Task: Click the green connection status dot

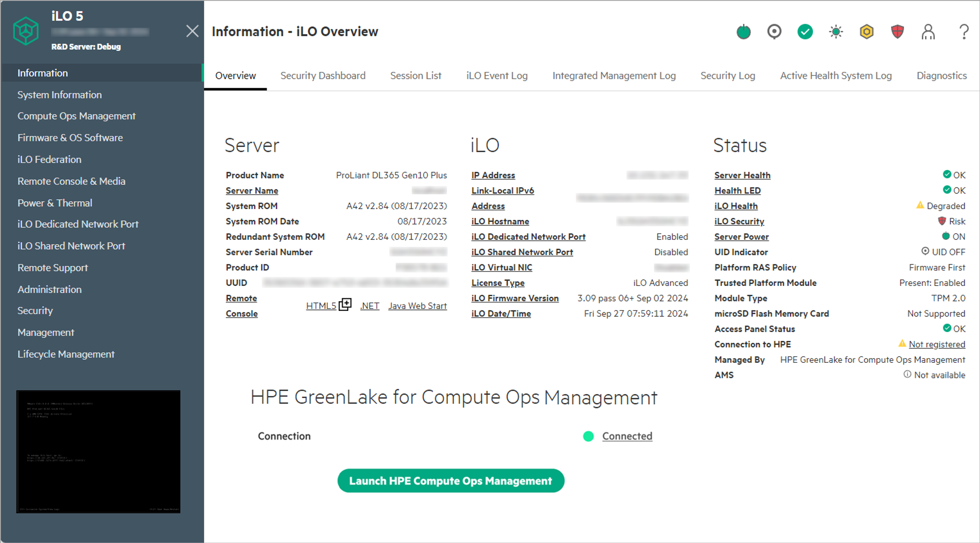Action: tap(588, 436)
